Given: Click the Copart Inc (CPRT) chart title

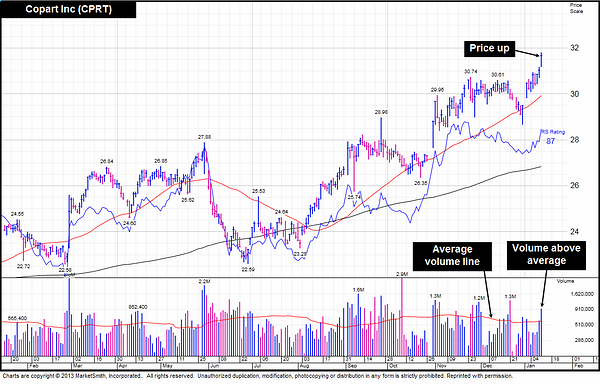Looking at the screenshot, I should tap(68, 9).
